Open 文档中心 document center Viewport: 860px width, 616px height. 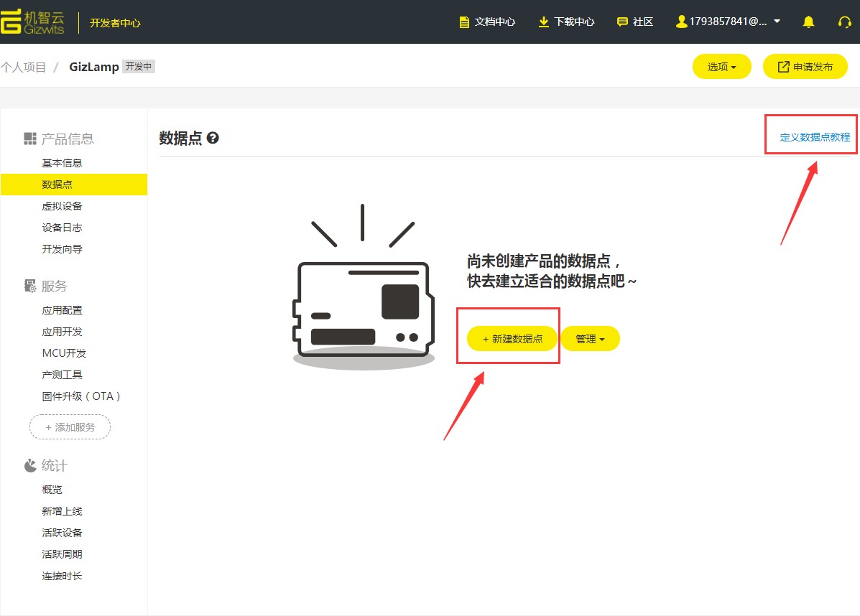tap(487, 22)
